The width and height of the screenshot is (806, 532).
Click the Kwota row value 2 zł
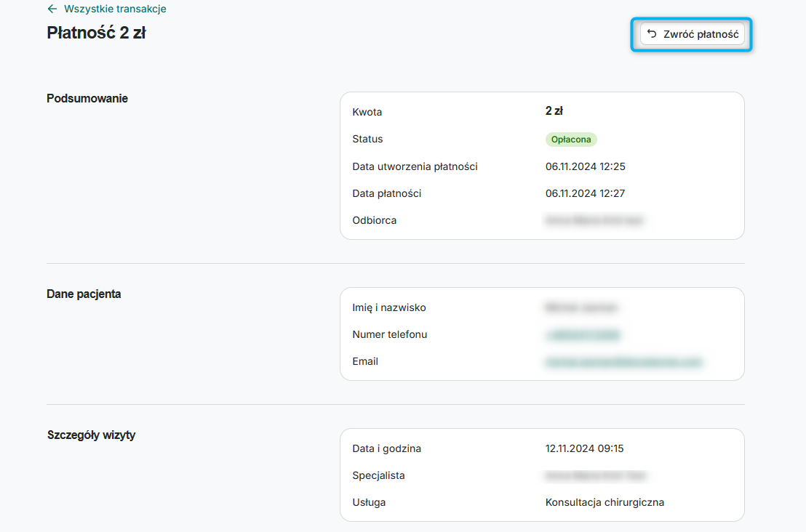point(553,112)
